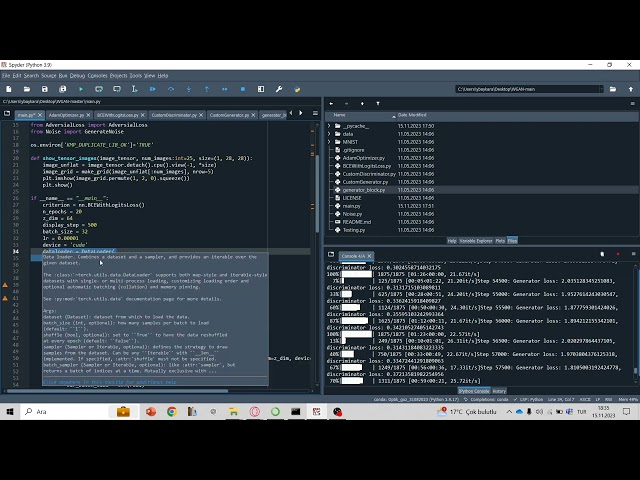The height and width of the screenshot is (480, 640).
Task: Browse for a working directory folder
Action: click(613, 89)
